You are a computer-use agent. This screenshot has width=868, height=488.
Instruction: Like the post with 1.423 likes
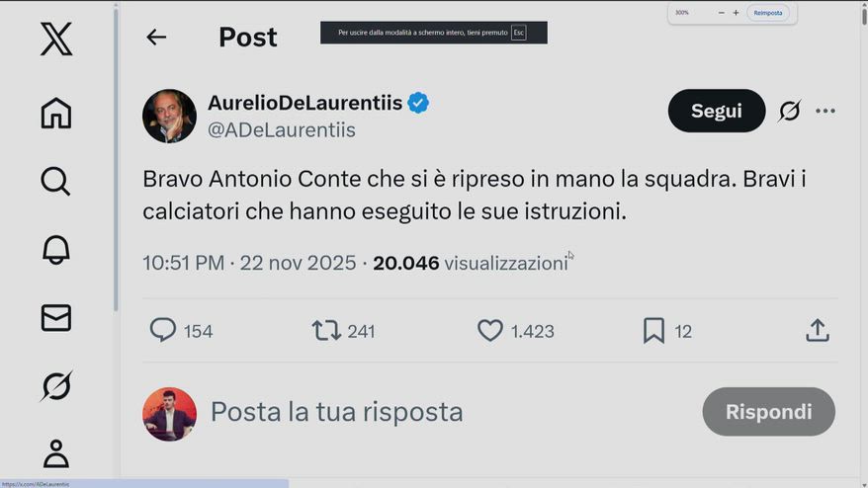coord(490,330)
